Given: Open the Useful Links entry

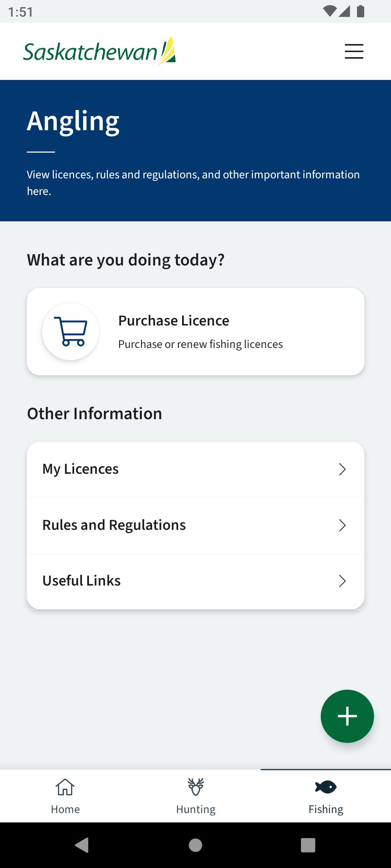Looking at the screenshot, I should [x=195, y=581].
